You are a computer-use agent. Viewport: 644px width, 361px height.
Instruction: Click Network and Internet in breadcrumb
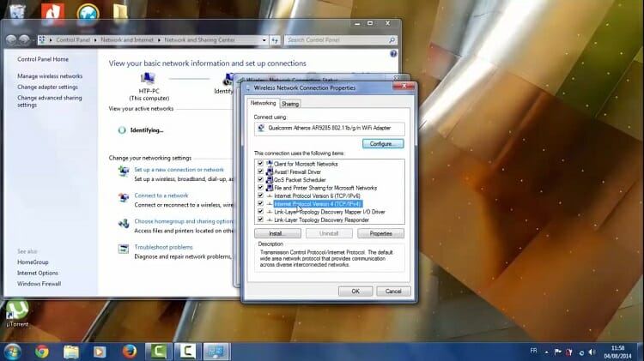pos(127,39)
